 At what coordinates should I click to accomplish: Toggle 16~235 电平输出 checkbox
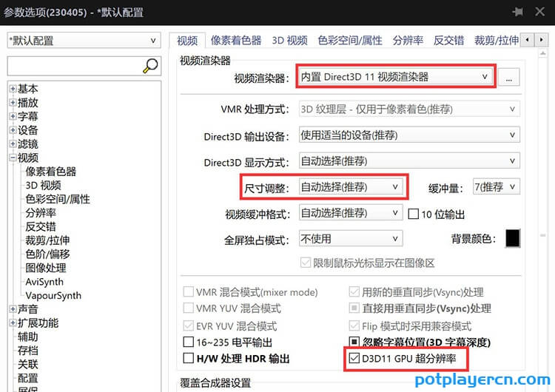tap(189, 342)
